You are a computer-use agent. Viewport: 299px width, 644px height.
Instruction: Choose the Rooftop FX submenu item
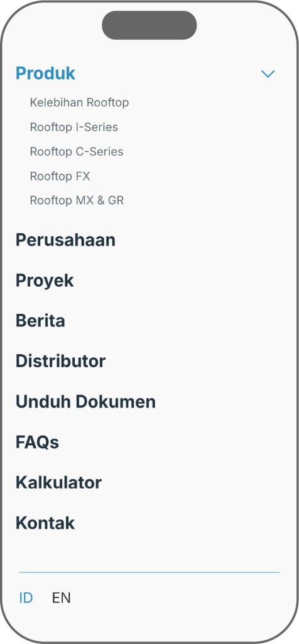60,176
